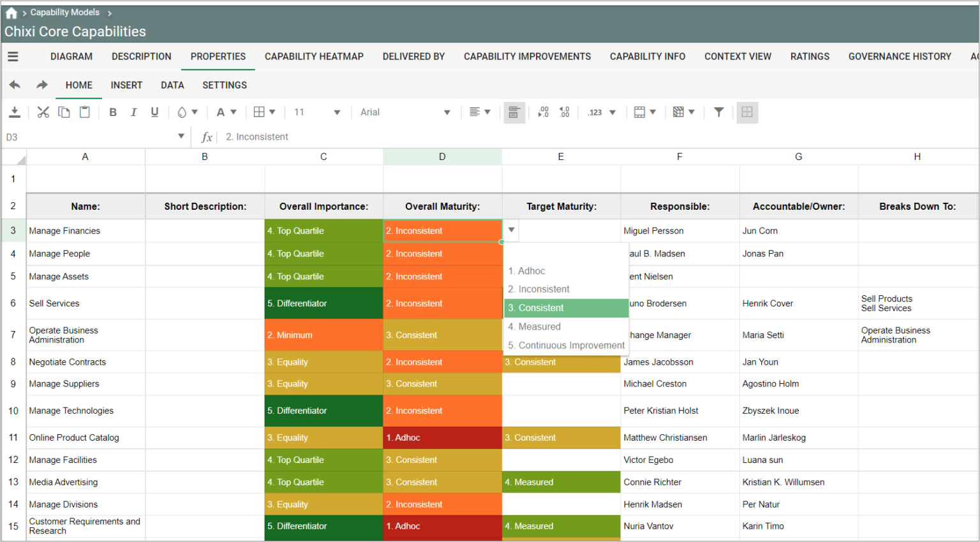Toggle underline formatting
The image size is (980, 542).
point(154,112)
